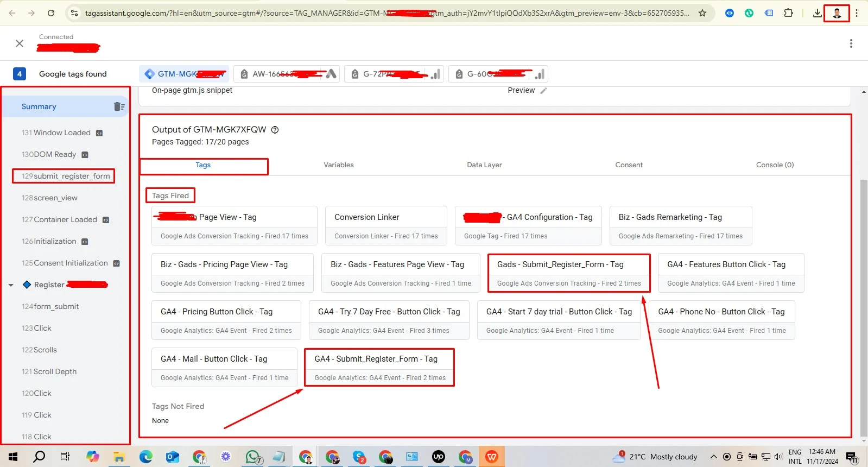Viewport: 868px width, 467px height.
Task: Switch to the Data Layer tab
Action: [x=484, y=165]
